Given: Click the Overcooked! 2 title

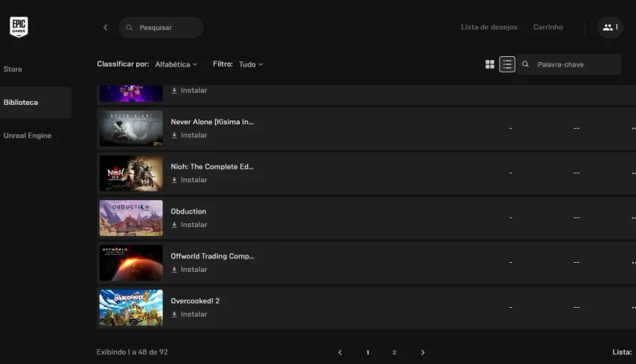Looking at the screenshot, I should [x=195, y=301].
